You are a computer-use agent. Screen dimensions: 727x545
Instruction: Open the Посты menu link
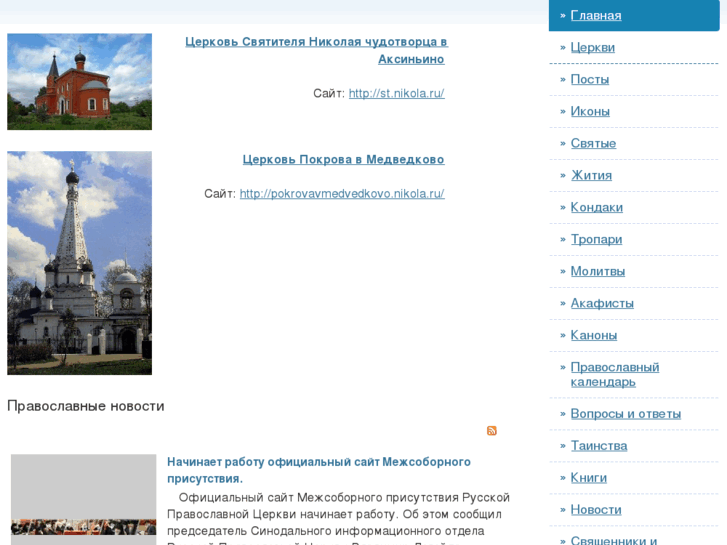(x=590, y=79)
